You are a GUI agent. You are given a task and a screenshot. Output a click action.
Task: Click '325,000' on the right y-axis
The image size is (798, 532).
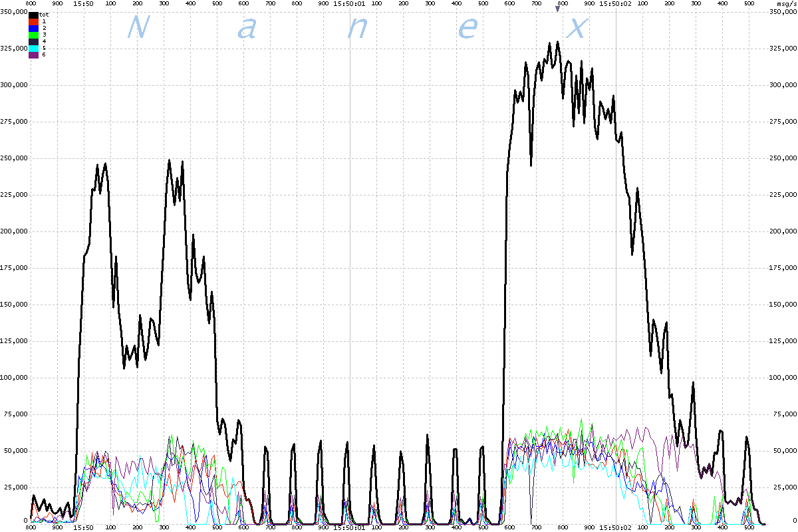pos(783,49)
